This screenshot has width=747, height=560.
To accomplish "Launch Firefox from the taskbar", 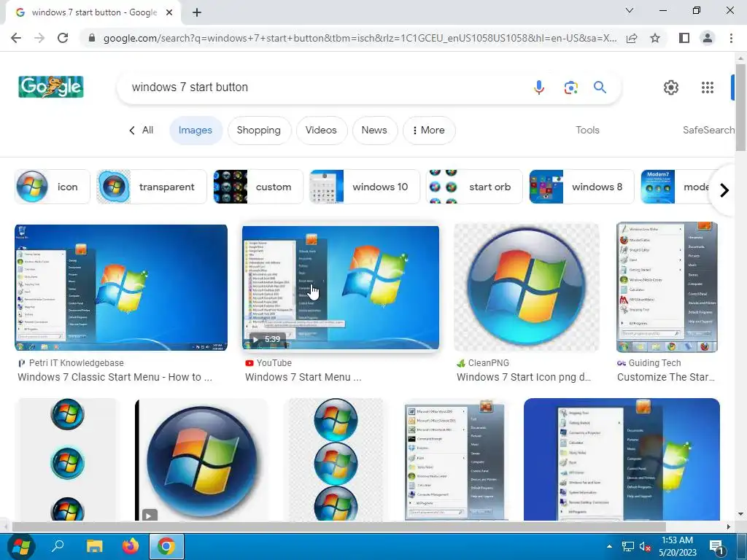I will point(130,546).
